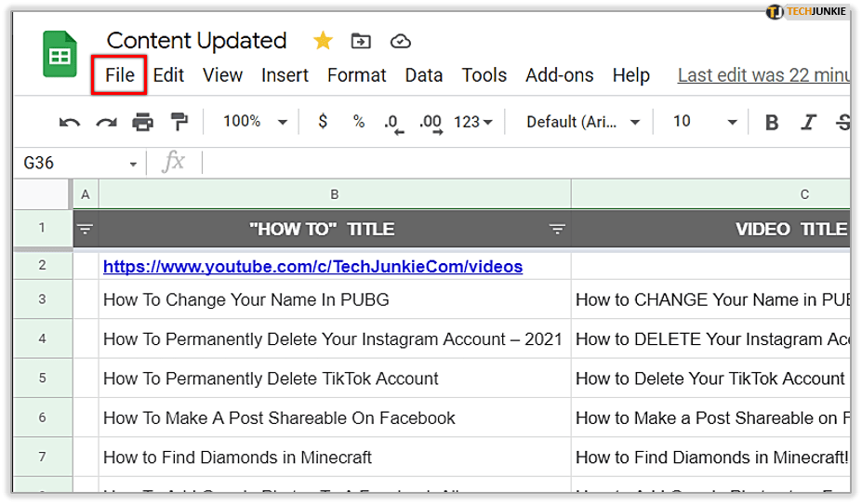This screenshot has width=862, height=504.
Task: Format as currency with dollar sign button
Action: tap(323, 122)
